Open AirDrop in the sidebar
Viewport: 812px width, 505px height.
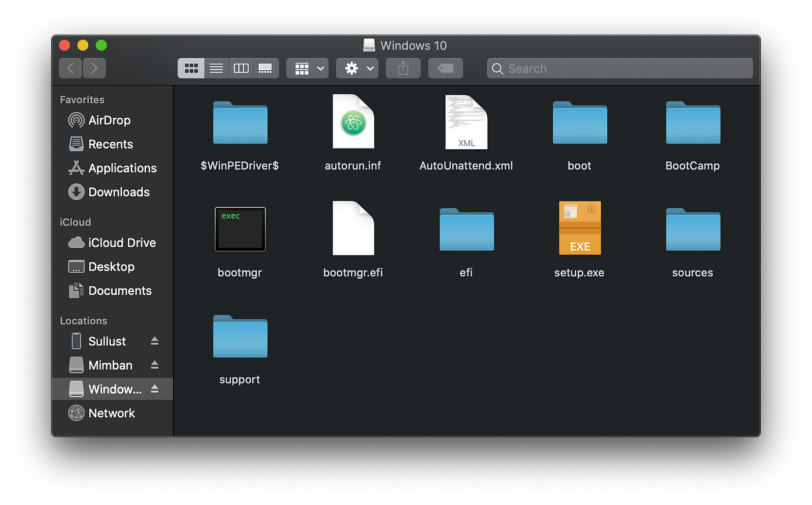(113, 120)
